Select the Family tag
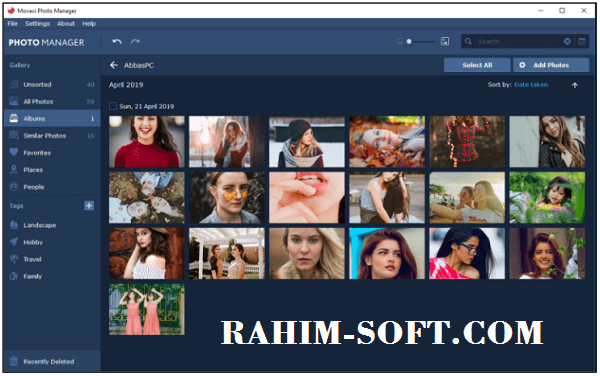 coord(52,276)
